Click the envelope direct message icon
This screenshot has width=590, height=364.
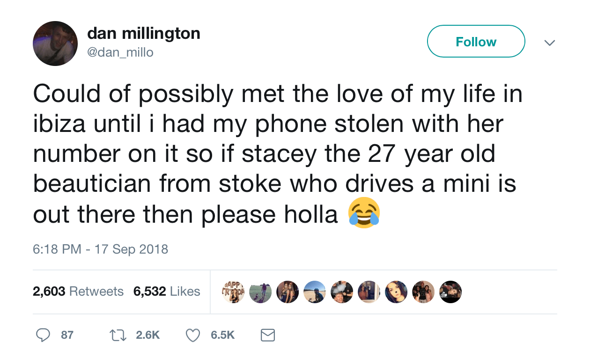(267, 335)
